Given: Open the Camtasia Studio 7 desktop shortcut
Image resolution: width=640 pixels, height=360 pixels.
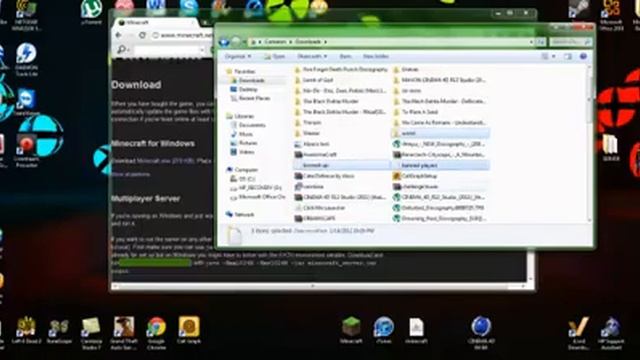Looking at the screenshot, I should click(91, 333).
